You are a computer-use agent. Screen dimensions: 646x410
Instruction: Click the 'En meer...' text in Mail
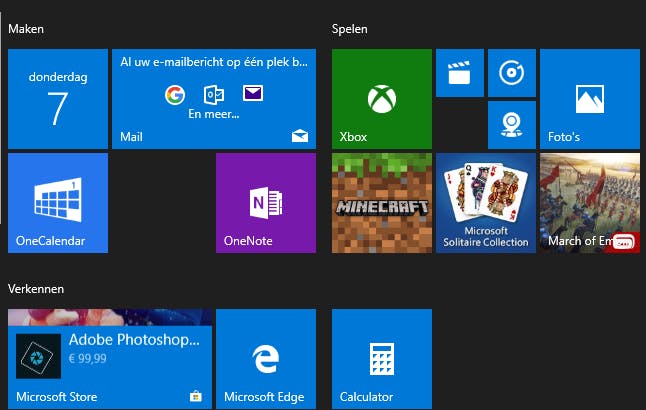click(213, 114)
